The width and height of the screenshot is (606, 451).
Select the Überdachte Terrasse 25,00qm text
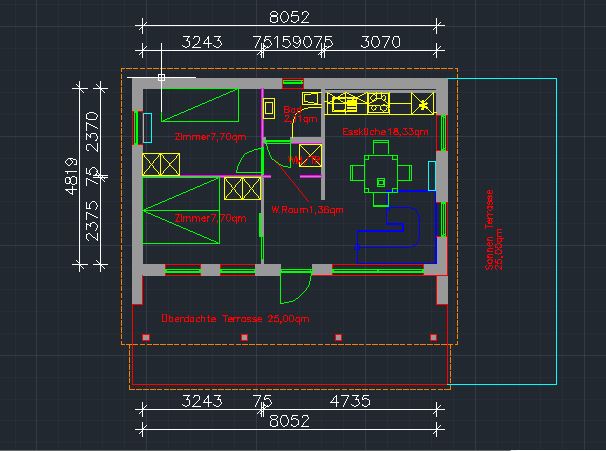coord(235,318)
